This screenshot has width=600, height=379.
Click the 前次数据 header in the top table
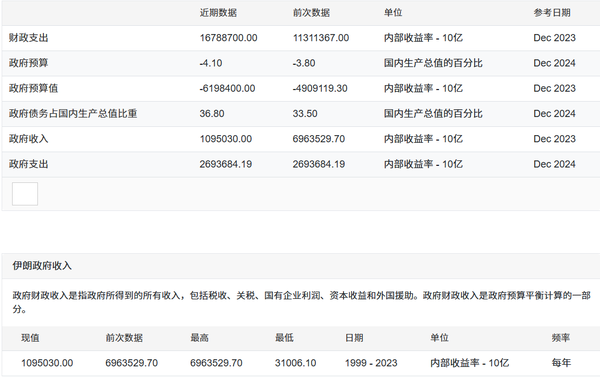[311, 13]
